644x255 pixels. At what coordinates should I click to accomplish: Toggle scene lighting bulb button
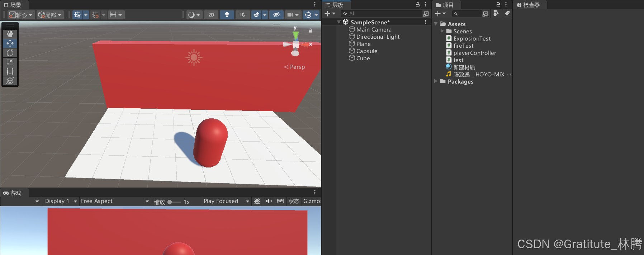tap(227, 15)
